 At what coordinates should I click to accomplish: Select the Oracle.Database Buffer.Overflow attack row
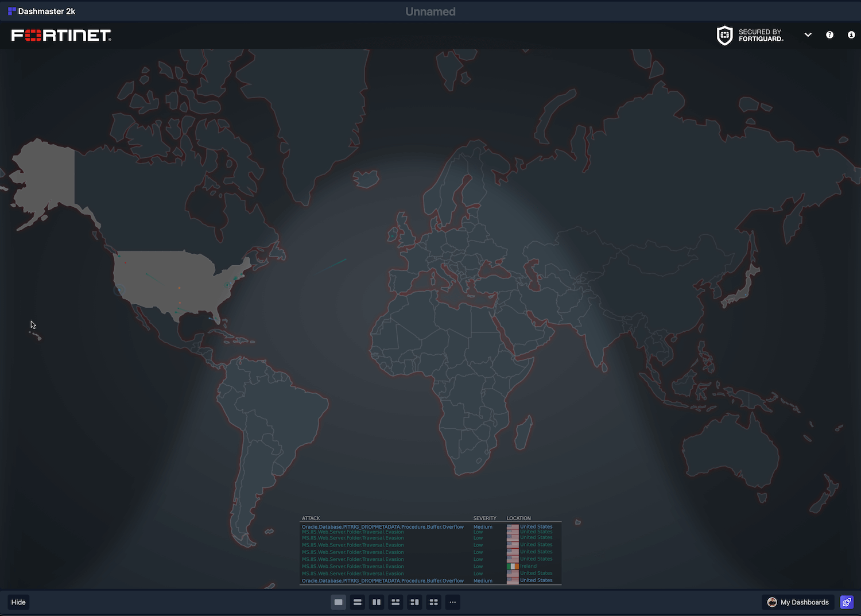383,526
